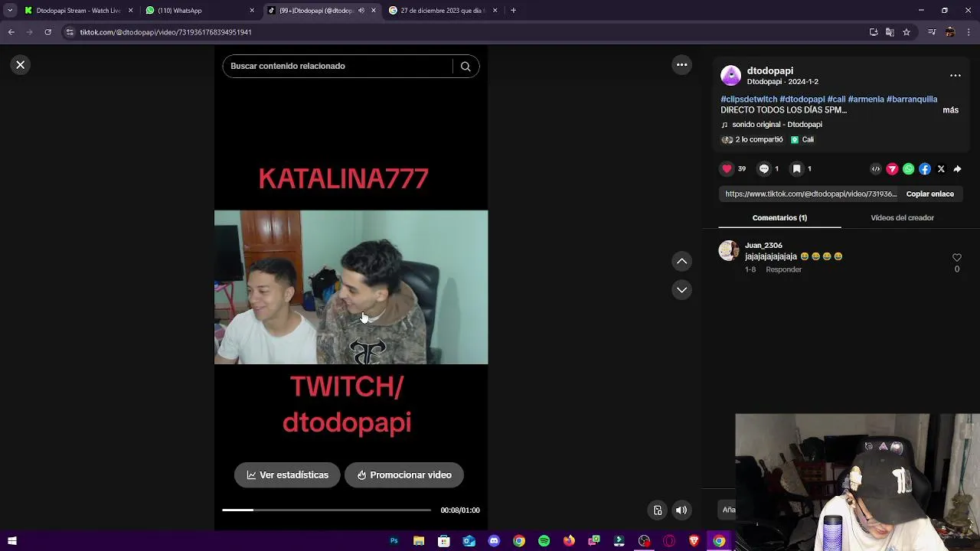Click 'Ver estadísticas' button
Viewport: 980px width, 551px height.
pos(287,475)
